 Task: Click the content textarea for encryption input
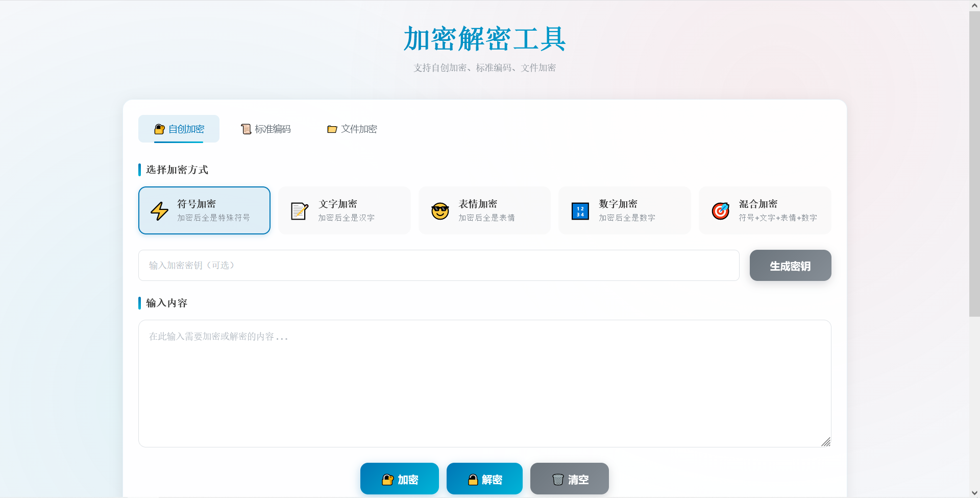click(485, 384)
